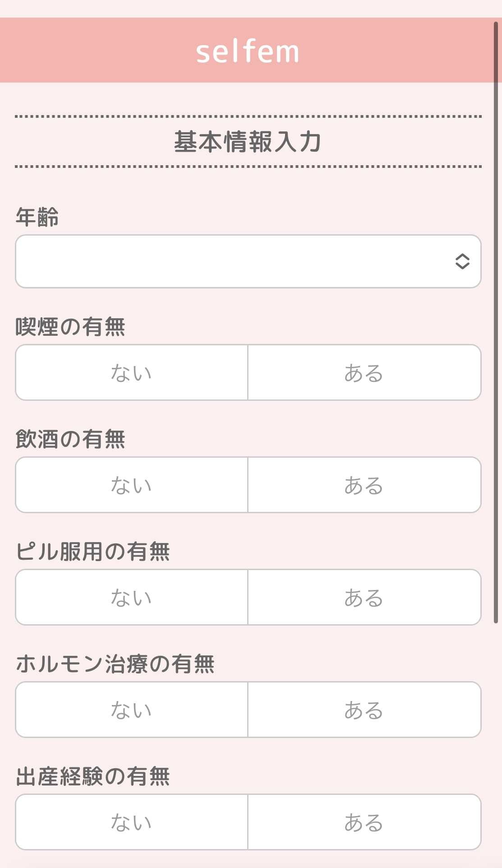Choose ある for 飲酒の有無
The image size is (502, 868).
pyautogui.click(x=364, y=485)
